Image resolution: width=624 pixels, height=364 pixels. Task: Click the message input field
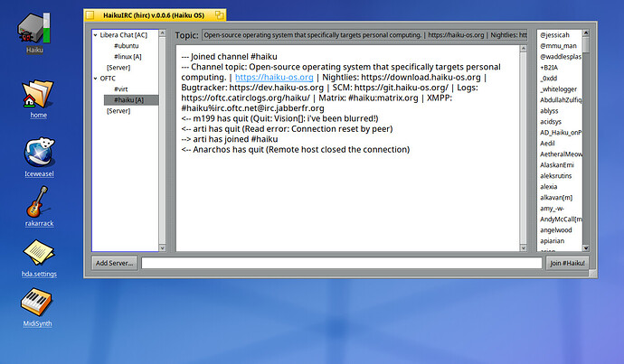tap(342, 263)
